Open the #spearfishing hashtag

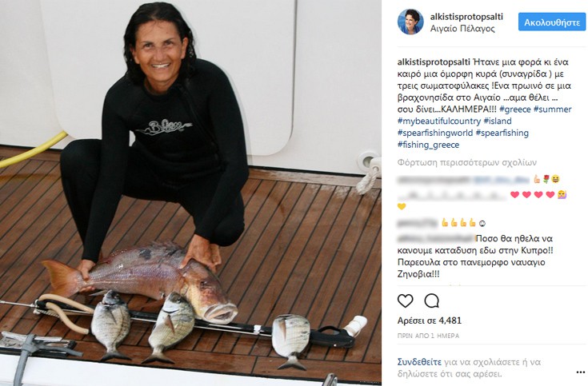[502, 133]
